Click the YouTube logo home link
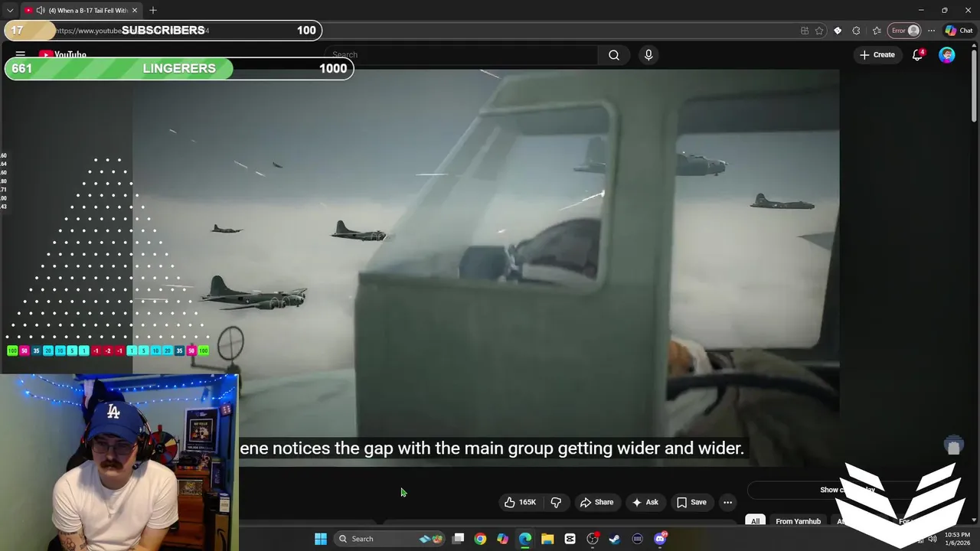The height and width of the screenshot is (551, 980). coord(63,54)
